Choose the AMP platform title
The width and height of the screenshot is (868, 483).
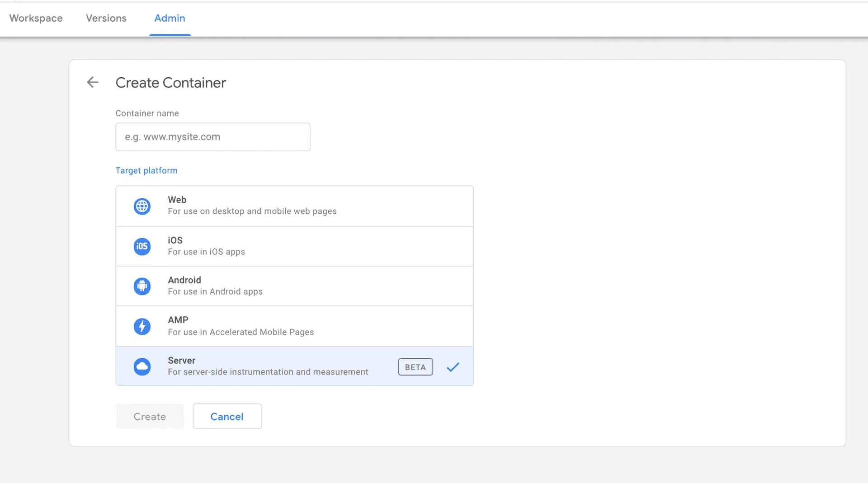coord(178,320)
